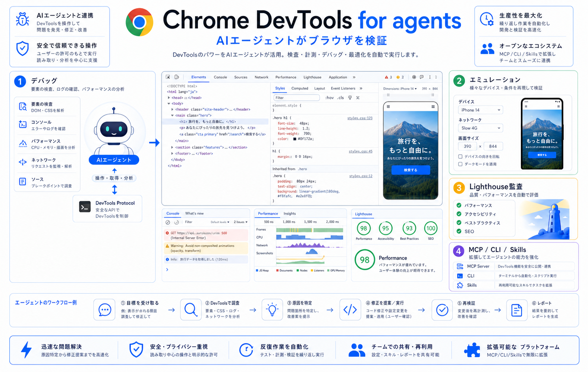Click the 要素の検査 icon
This screenshot has height=372, width=588.
23,107
